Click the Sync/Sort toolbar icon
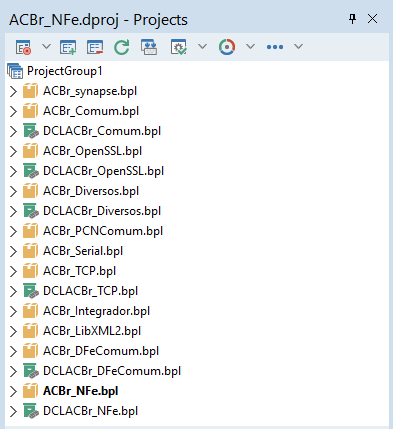393x429 pixels. coord(149,47)
